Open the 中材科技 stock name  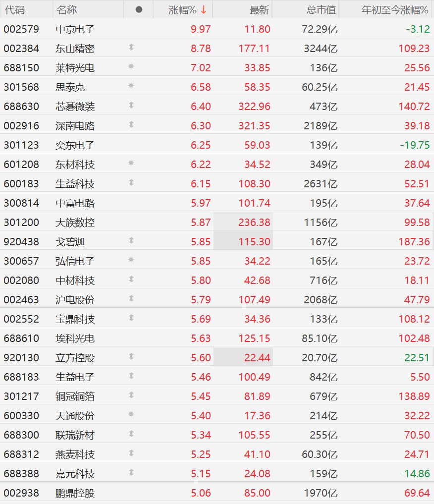click(75, 280)
